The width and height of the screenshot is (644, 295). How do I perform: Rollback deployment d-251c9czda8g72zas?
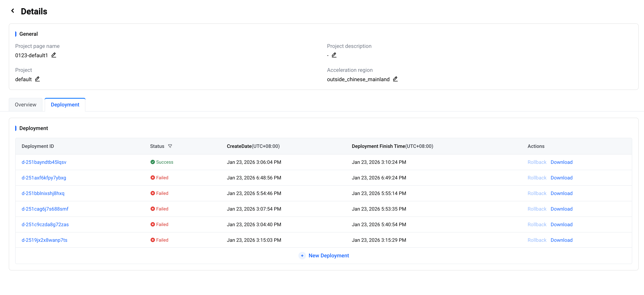537,224
